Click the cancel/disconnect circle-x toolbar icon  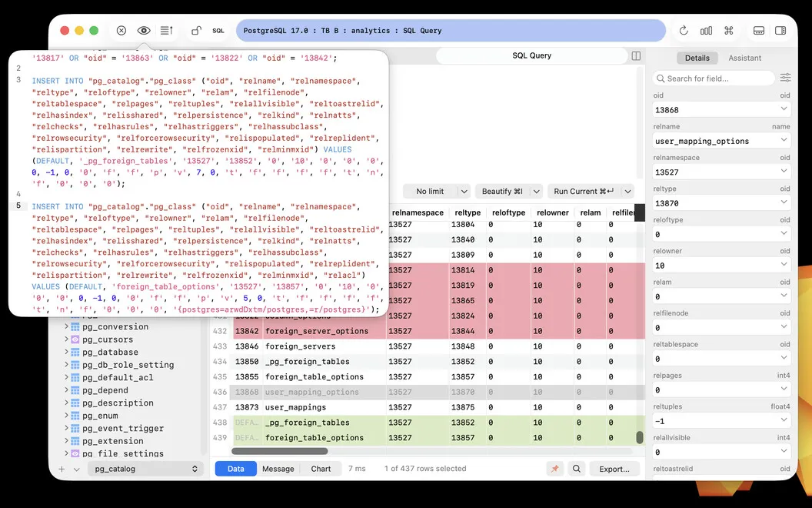[121, 31]
